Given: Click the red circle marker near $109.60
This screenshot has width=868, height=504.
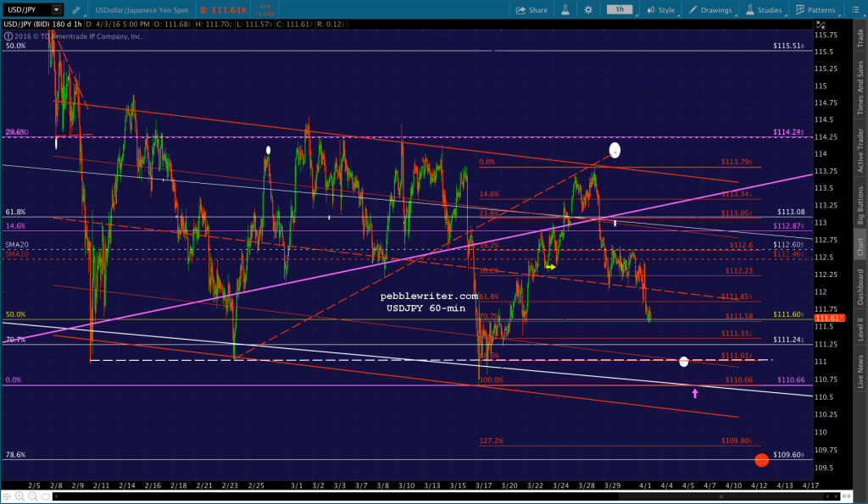Looking at the screenshot, I should click(x=762, y=460).
